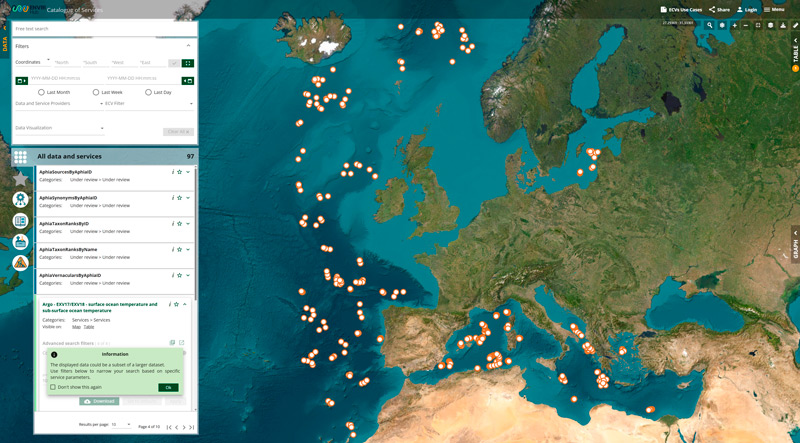Collapse the Argo service entry
The width and height of the screenshot is (800, 443).
(x=185, y=304)
